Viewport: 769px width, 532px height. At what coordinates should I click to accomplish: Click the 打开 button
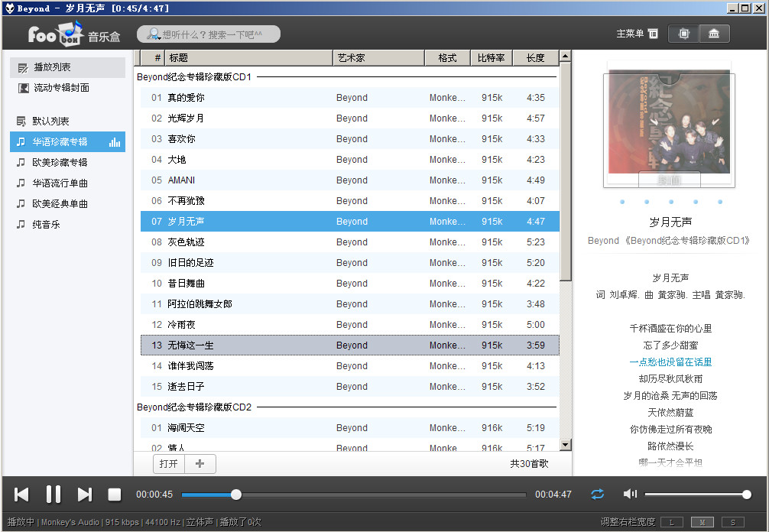169,464
